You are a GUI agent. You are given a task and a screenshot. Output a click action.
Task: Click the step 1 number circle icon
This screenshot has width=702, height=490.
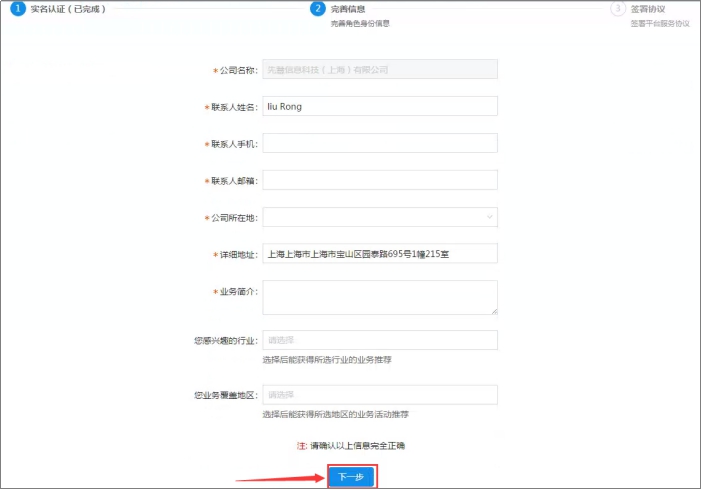coord(18,9)
